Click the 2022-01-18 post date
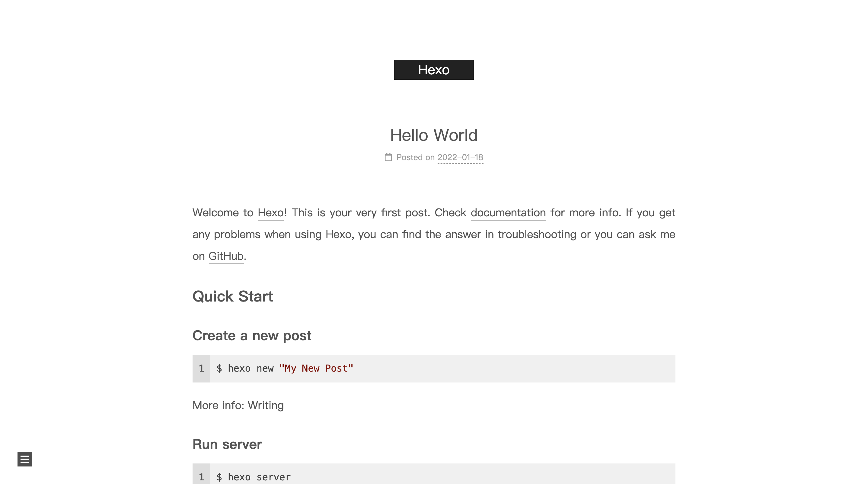The height and width of the screenshot is (484, 868). pos(460,157)
